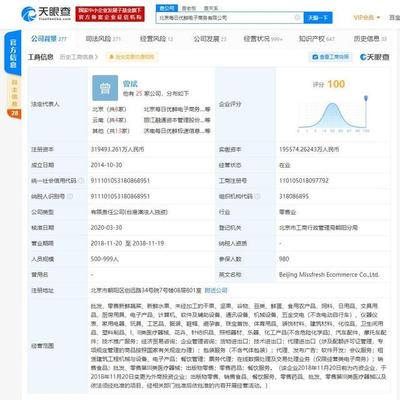
Task: Open the VIP会员 dropdown menu
Action: point(367,17)
